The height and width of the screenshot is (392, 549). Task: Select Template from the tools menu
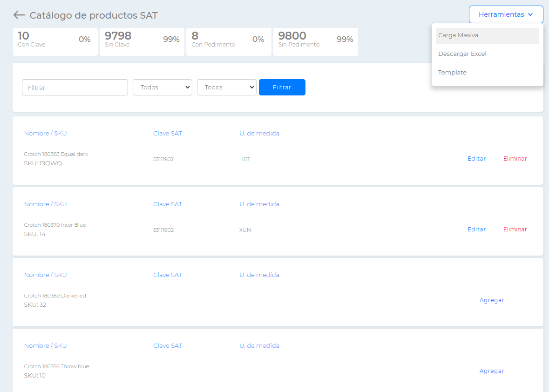pyautogui.click(x=487, y=73)
